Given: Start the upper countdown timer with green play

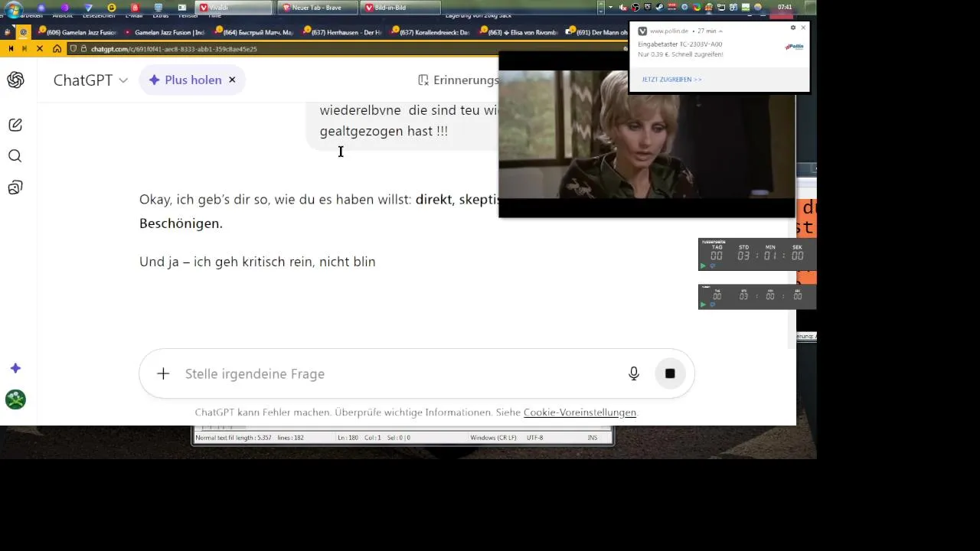Looking at the screenshot, I should click(704, 266).
